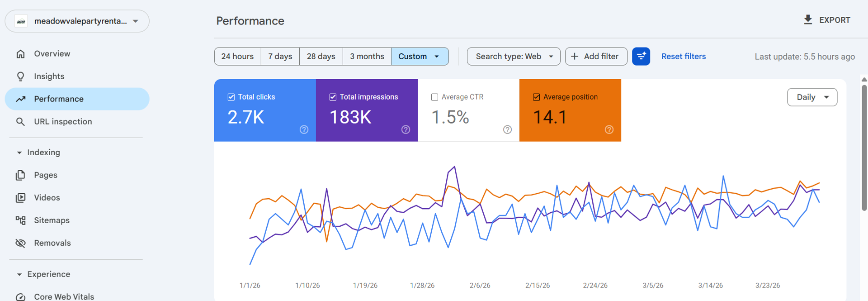
Task: Select the 7 days range tab
Action: point(280,57)
